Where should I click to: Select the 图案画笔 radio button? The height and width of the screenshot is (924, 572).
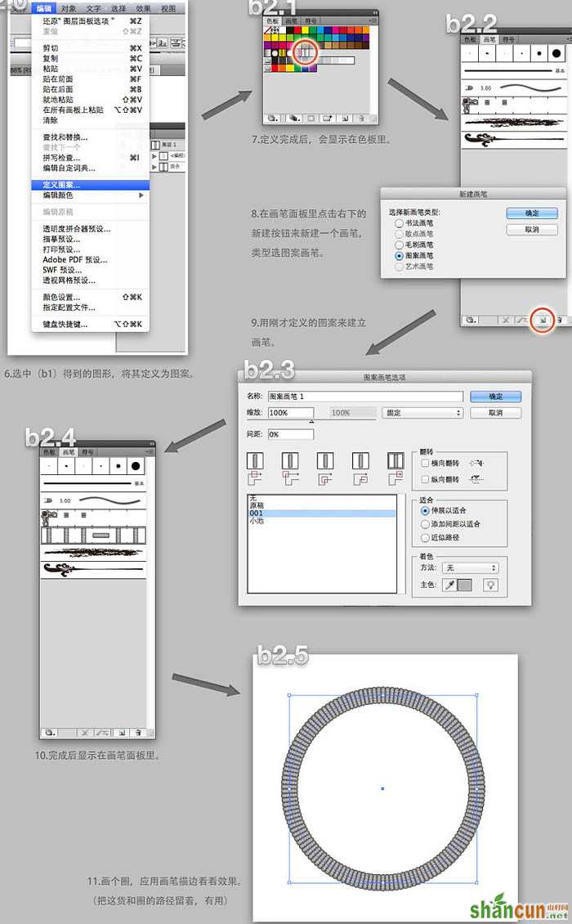399,256
